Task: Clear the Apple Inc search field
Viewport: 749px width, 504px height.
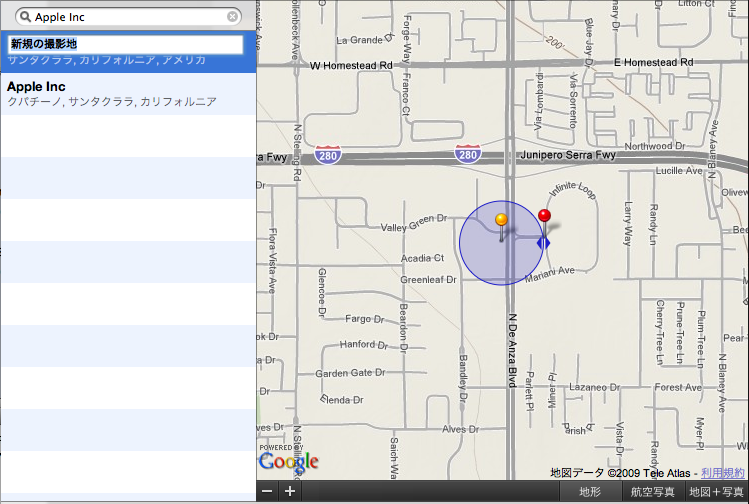Action: (232, 17)
